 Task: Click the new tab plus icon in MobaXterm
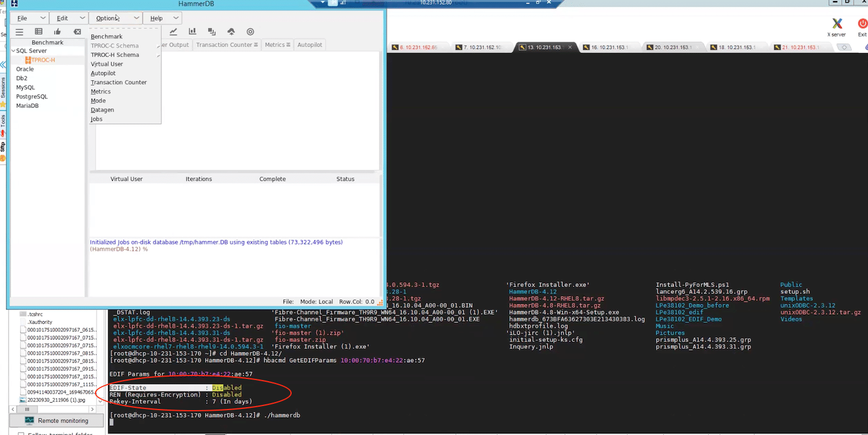click(844, 47)
